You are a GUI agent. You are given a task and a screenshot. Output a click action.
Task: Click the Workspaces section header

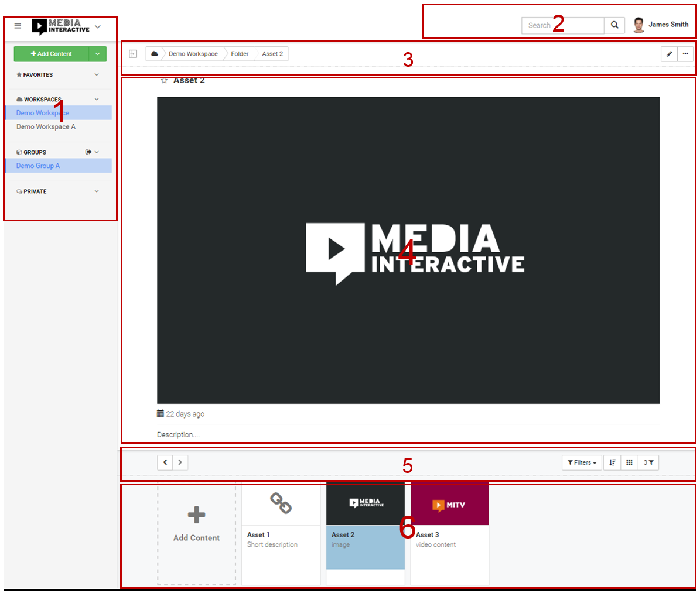39,99
